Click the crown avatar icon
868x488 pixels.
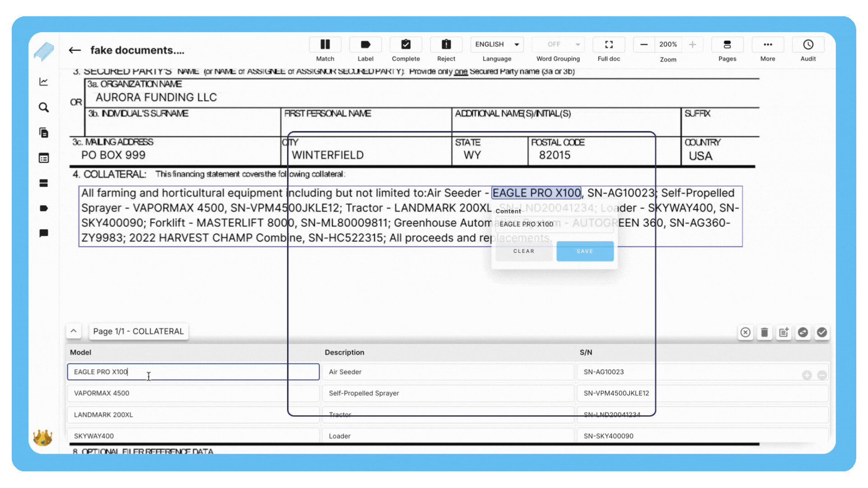pos(43,437)
